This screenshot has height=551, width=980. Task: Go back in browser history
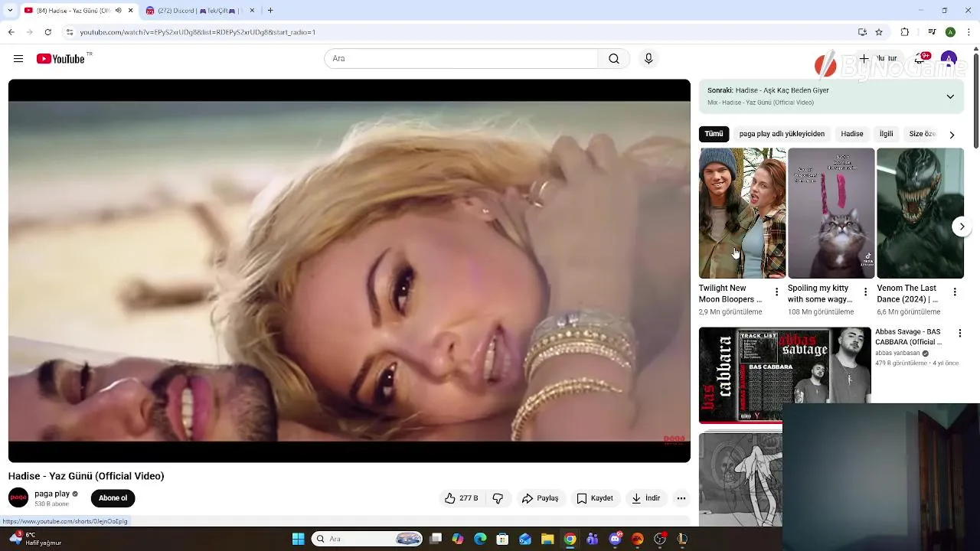[x=11, y=32]
